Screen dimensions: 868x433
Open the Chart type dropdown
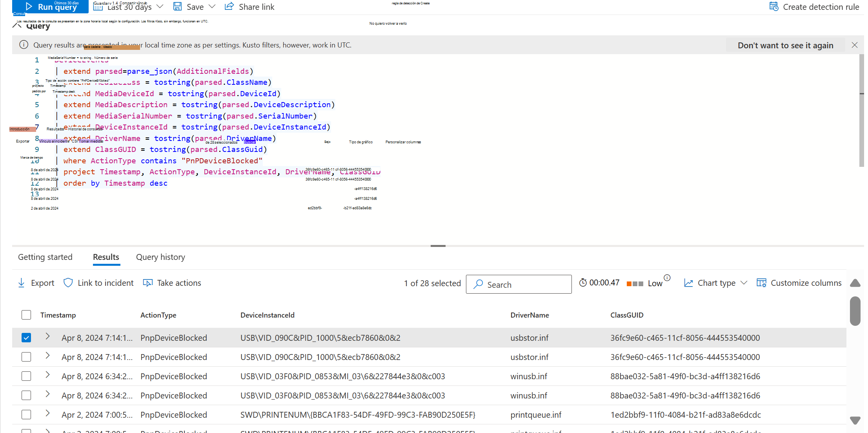pyautogui.click(x=716, y=283)
